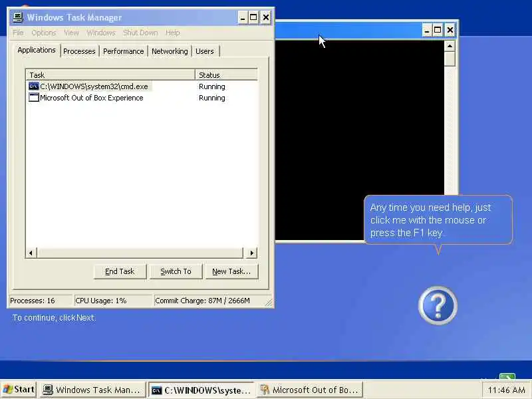Image resolution: width=532 pixels, height=399 pixels.
Task: Switch to the Networking tab
Action: point(170,51)
